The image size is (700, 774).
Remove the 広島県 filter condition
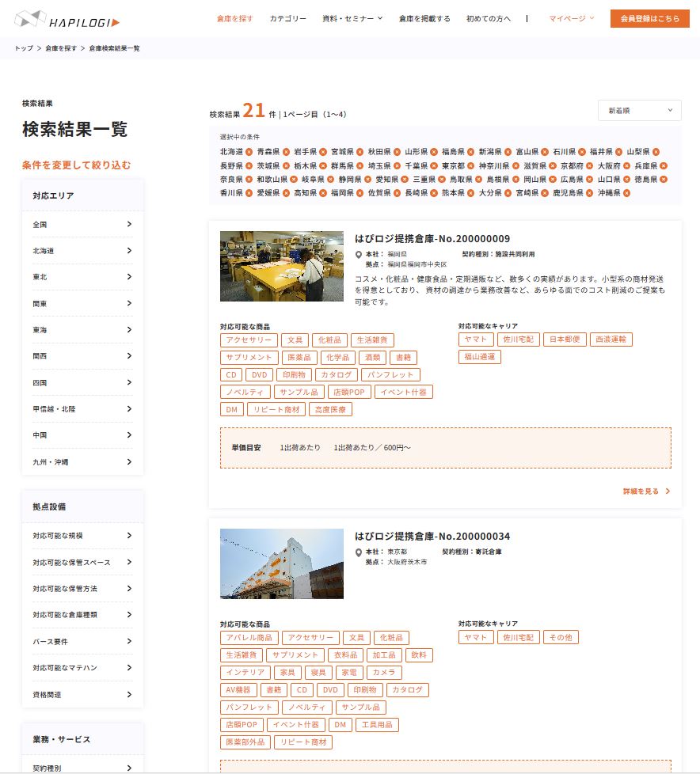click(x=589, y=179)
